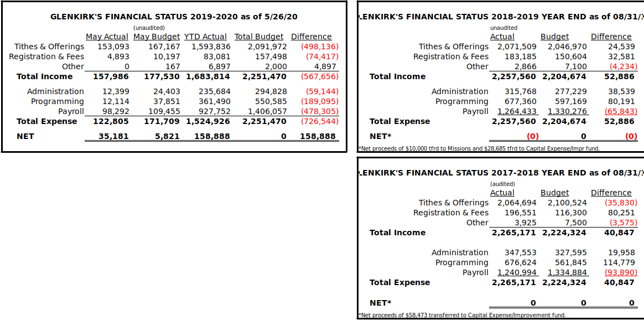This screenshot has height=320, width=644.
Task: Select registration total budget 157,498
Action: [271, 56]
